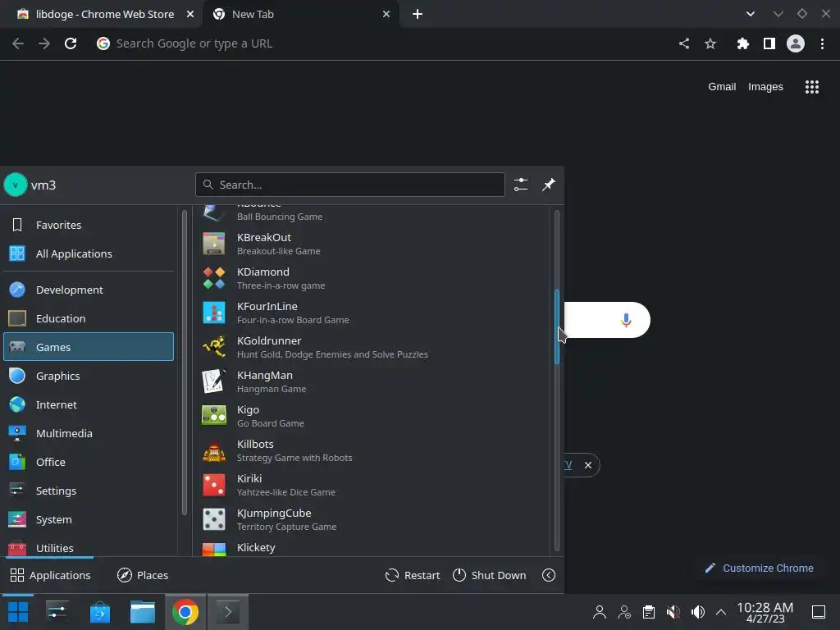Close the libdoge Chrome Web Store tab
Image resolution: width=840 pixels, height=630 pixels.
click(x=190, y=14)
